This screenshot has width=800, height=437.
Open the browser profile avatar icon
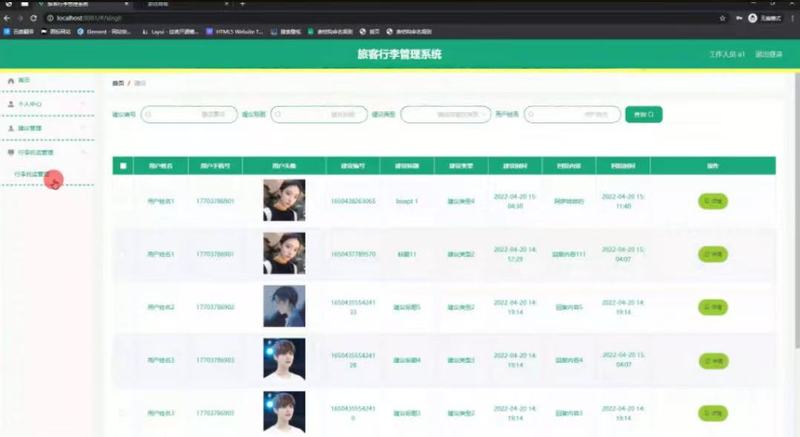753,18
